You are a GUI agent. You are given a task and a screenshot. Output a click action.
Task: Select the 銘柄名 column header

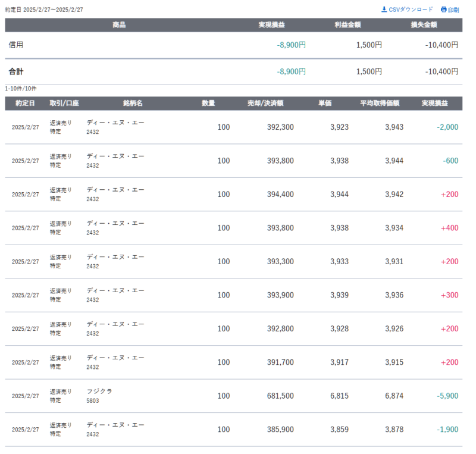133,103
